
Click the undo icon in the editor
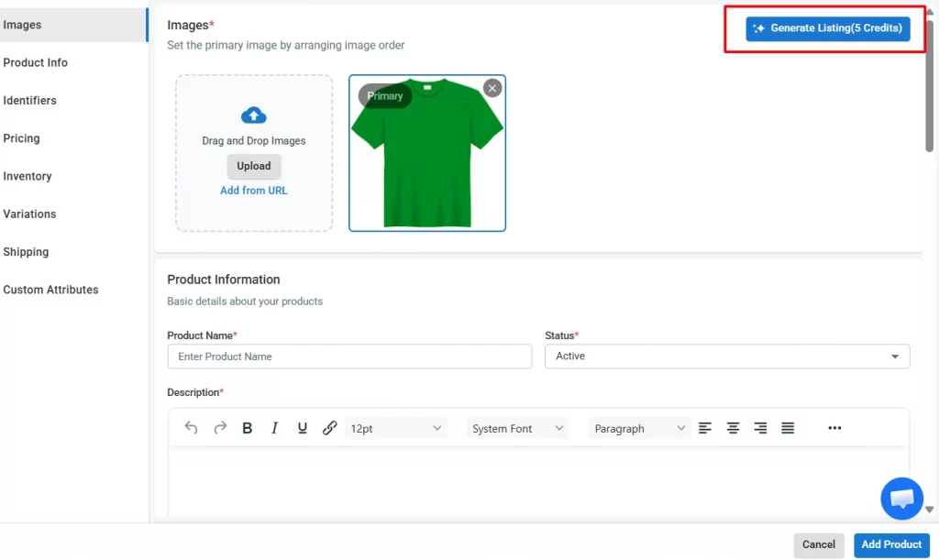[x=191, y=428]
